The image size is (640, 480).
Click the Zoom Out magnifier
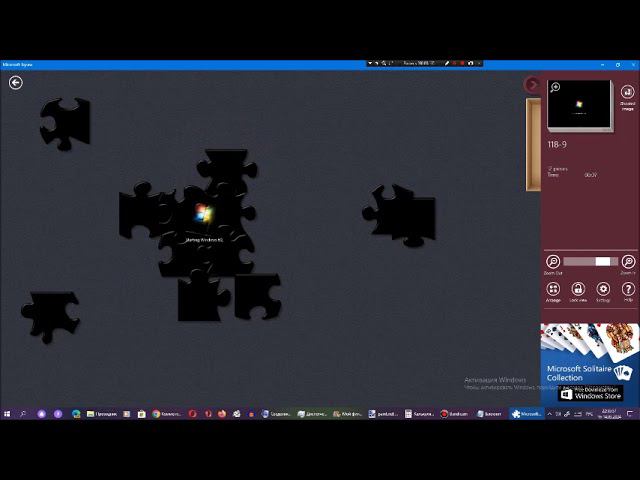coord(553,261)
